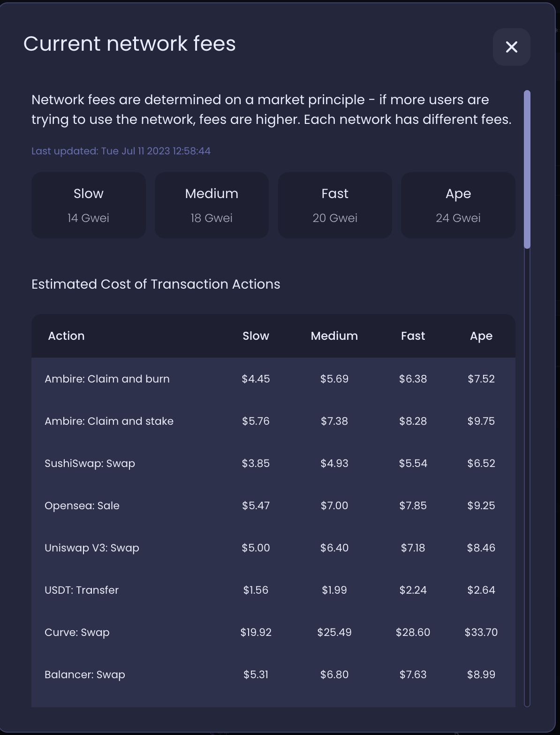Click the Action column header

(x=66, y=336)
